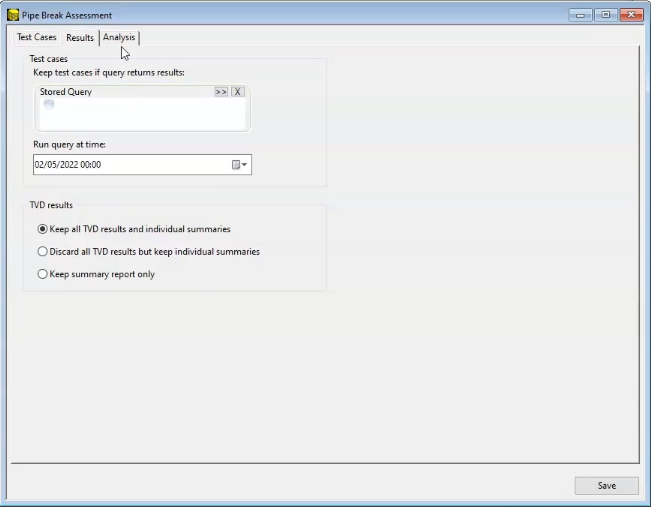Open the date picker calendar dropdown

(x=240, y=165)
